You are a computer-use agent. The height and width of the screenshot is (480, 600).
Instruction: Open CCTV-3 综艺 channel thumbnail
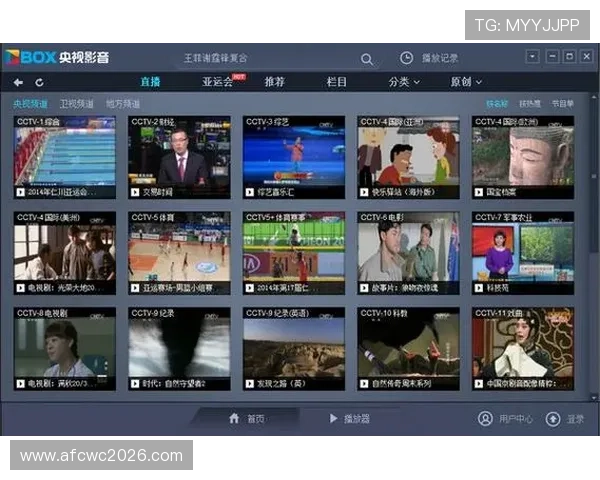pos(294,157)
